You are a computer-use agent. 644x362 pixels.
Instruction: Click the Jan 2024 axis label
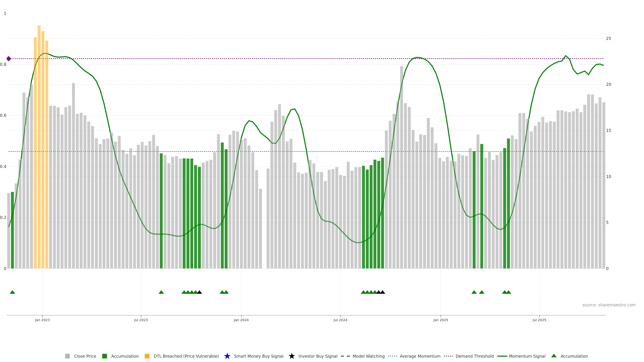pos(241,320)
